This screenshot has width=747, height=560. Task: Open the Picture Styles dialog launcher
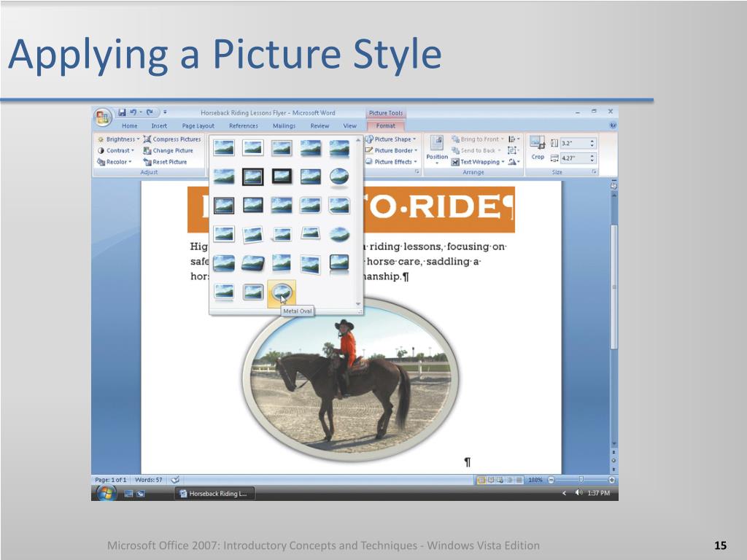(417, 172)
